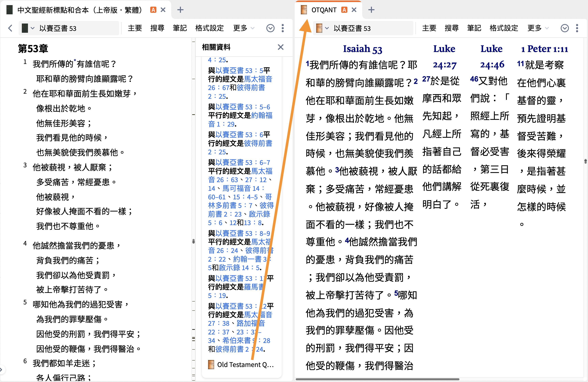The width and height of the screenshot is (588, 382).
Task: Open 主要 menu in left pane
Action: 135,28
